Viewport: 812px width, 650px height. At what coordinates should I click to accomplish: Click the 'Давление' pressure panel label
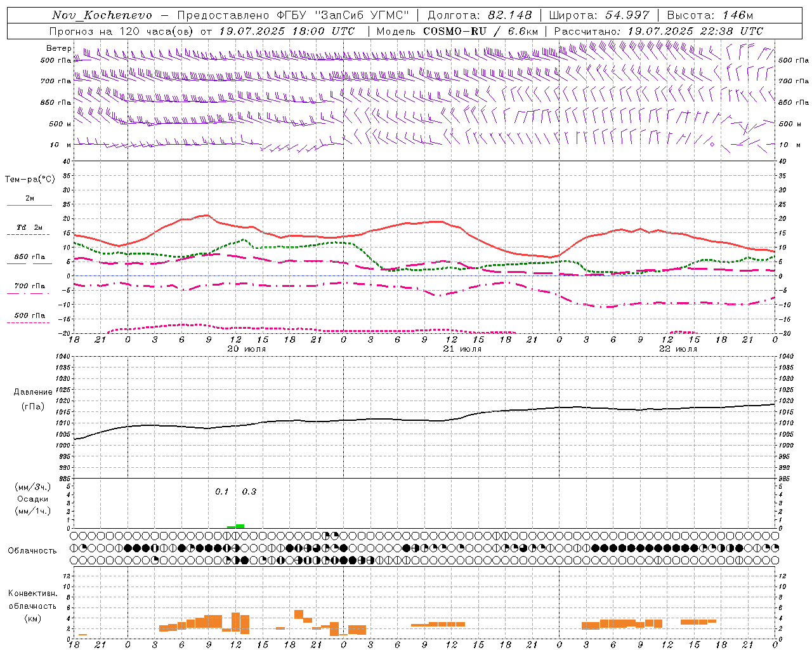point(33,392)
